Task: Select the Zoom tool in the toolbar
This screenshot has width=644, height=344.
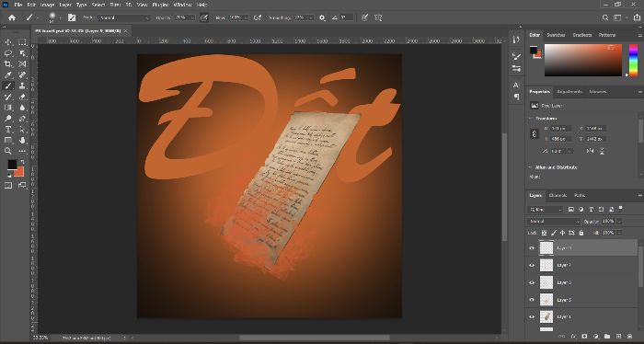Action: pos(8,151)
